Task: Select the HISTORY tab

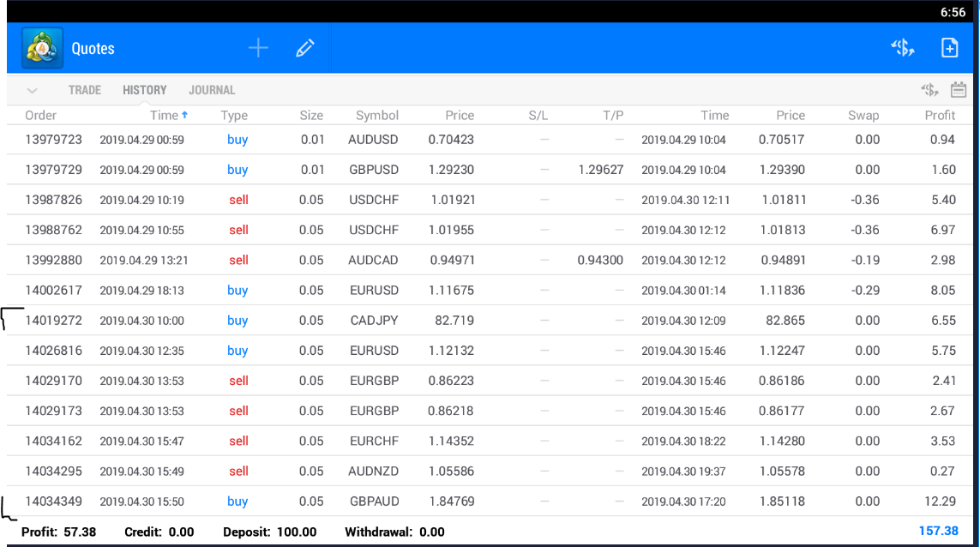Action: coord(144,90)
